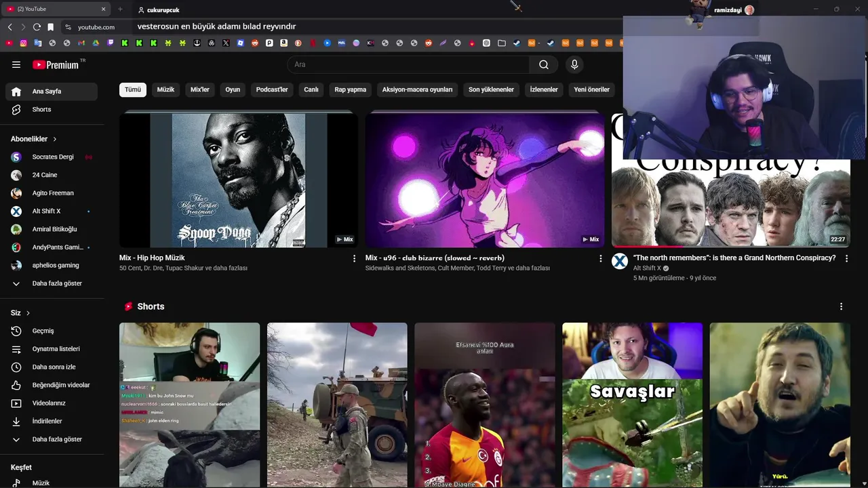Select the Müzik filter chip

coord(166,89)
